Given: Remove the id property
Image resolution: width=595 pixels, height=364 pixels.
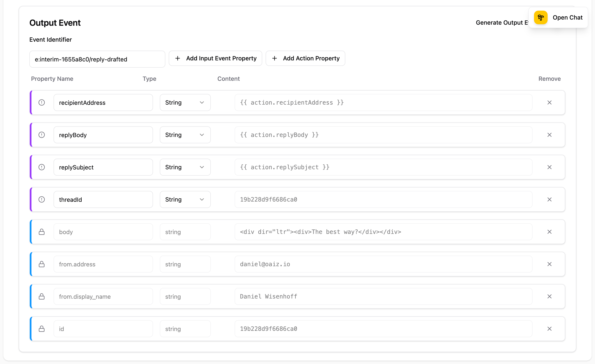Looking at the screenshot, I should 550,328.
